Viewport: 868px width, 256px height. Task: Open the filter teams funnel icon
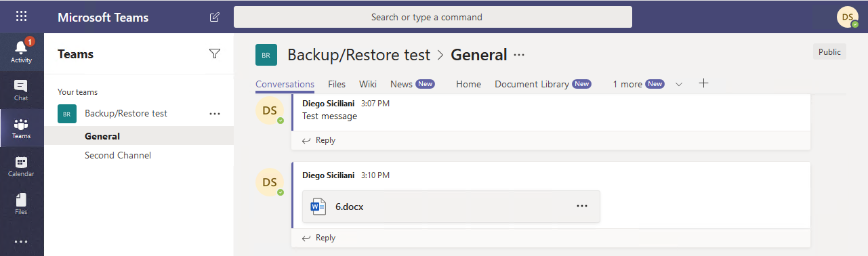point(215,54)
